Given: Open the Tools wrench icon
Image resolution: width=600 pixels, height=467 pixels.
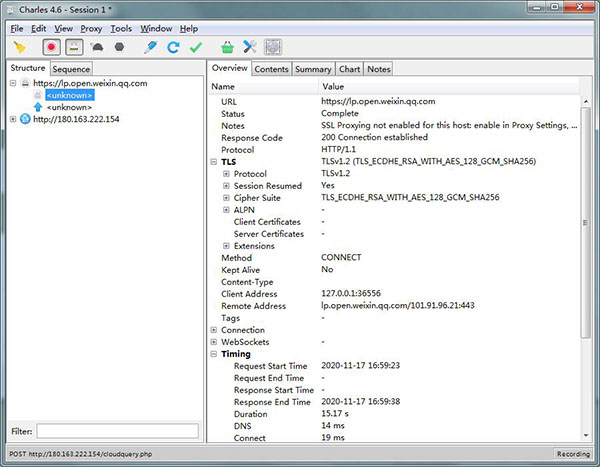Looking at the screenshot, I should pyautogui.click(x=250, y=47).
